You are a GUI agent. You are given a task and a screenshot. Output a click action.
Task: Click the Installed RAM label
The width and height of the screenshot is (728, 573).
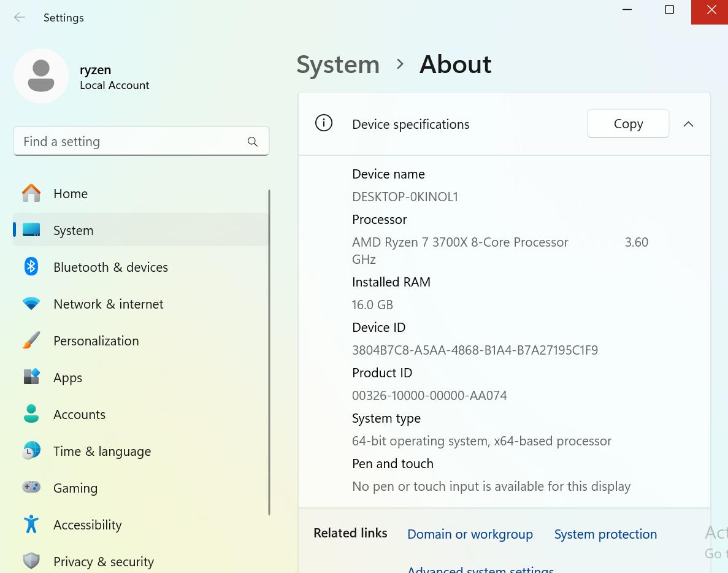391,282
